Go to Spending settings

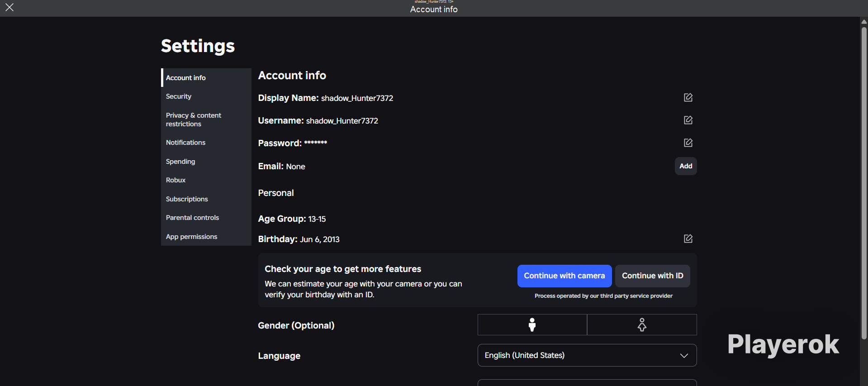coord(206,162)
